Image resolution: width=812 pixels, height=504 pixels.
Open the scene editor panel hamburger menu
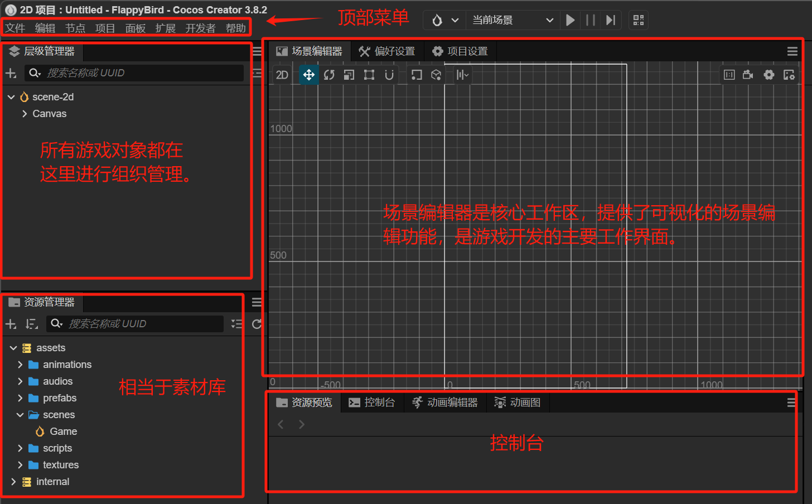click(x=792, y=51)
